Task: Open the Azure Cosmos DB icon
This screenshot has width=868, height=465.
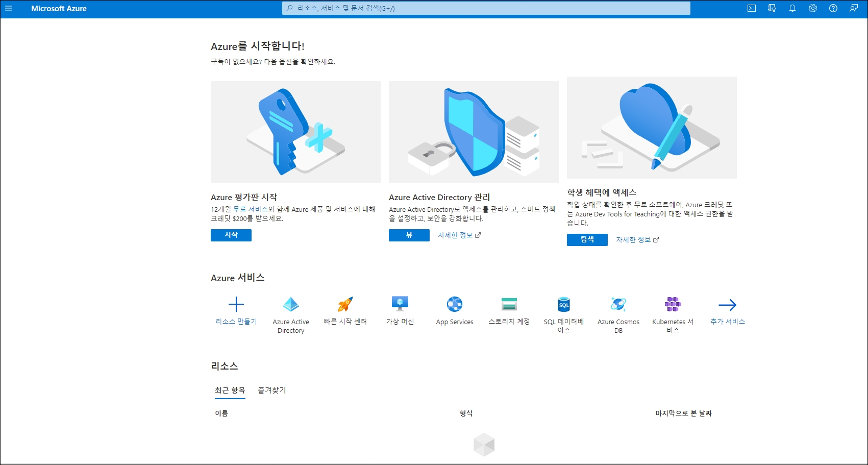Action: click(618, 305)
